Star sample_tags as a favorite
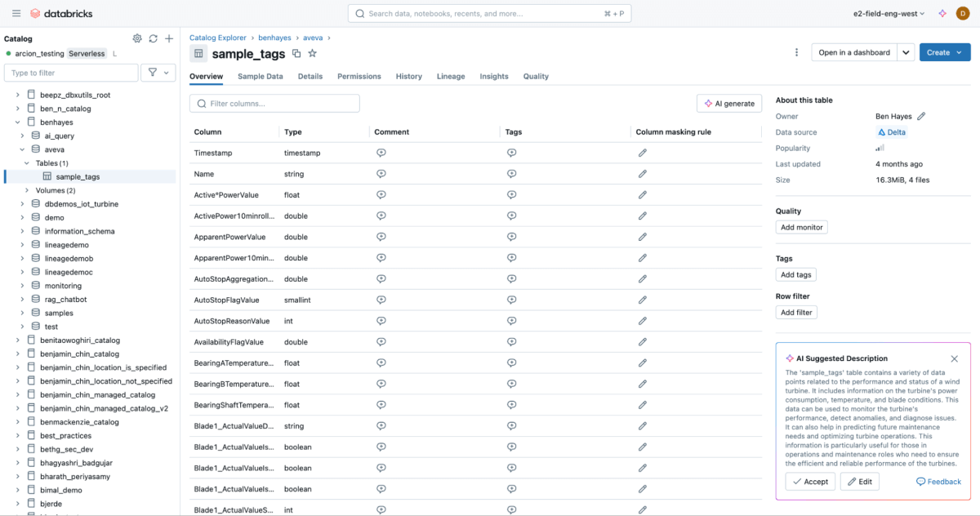The image size is (980, 516). [x=312, y=54]
